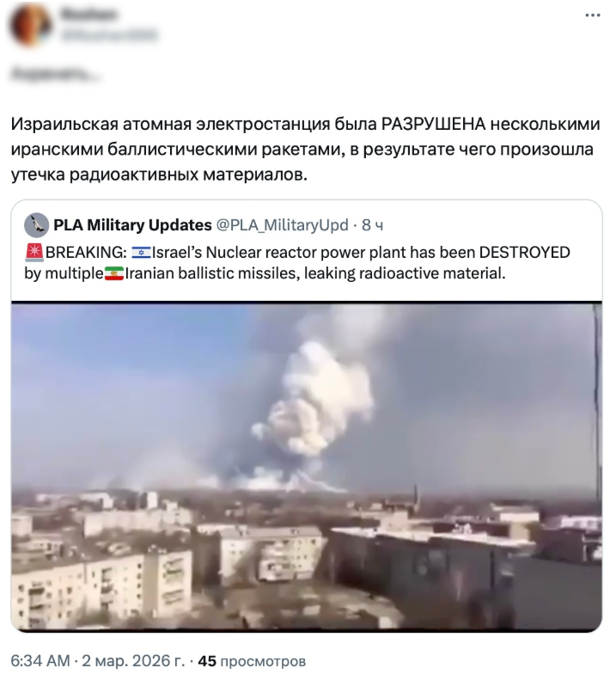Click the blurred text line above the post
Screen dimensions: 616x674
click(55, 74)
